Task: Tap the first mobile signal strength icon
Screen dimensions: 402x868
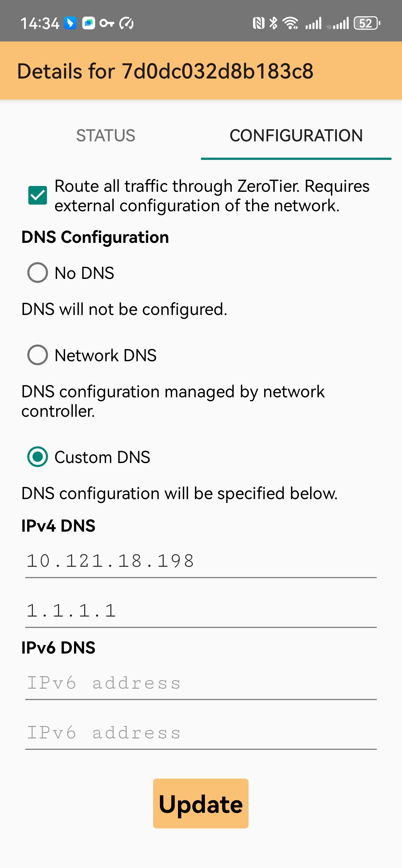Action: pyautogui.click(x=313, y=23)
